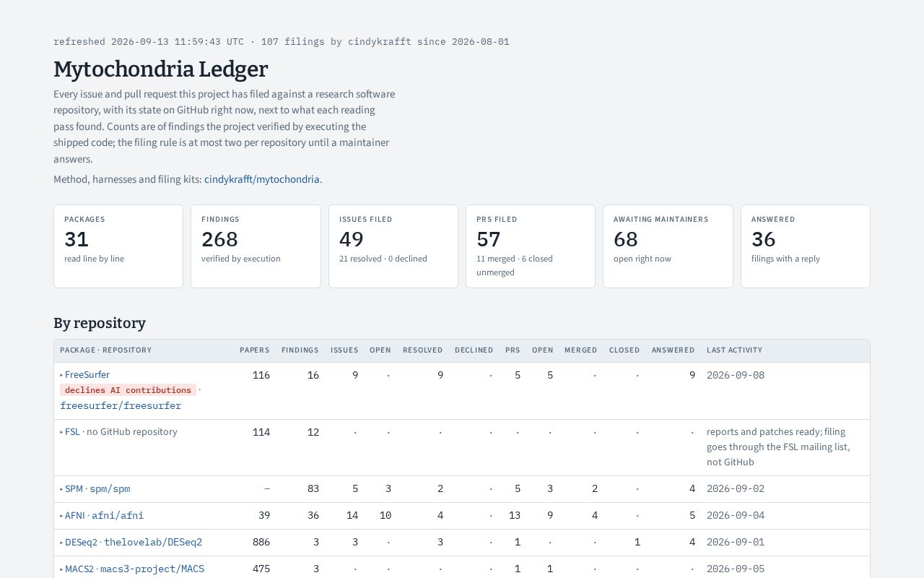Click AFNI's issues count 14
Image resolution: width=924 pixels, height=578 pixels.
[x=352, y=516]
